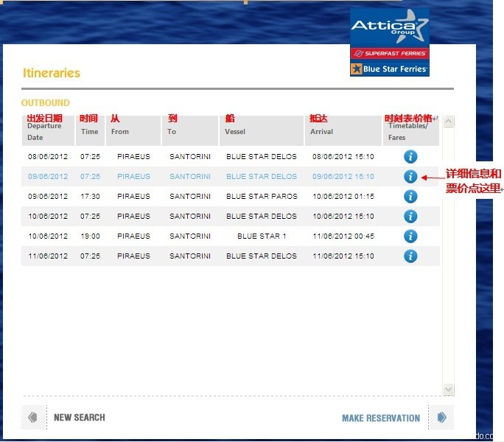Open fares info for Blue Star Paros sailing
Image resolution: width=504 pixels, height=442 pixels.
pyautogui.click(x=410, y=197)
